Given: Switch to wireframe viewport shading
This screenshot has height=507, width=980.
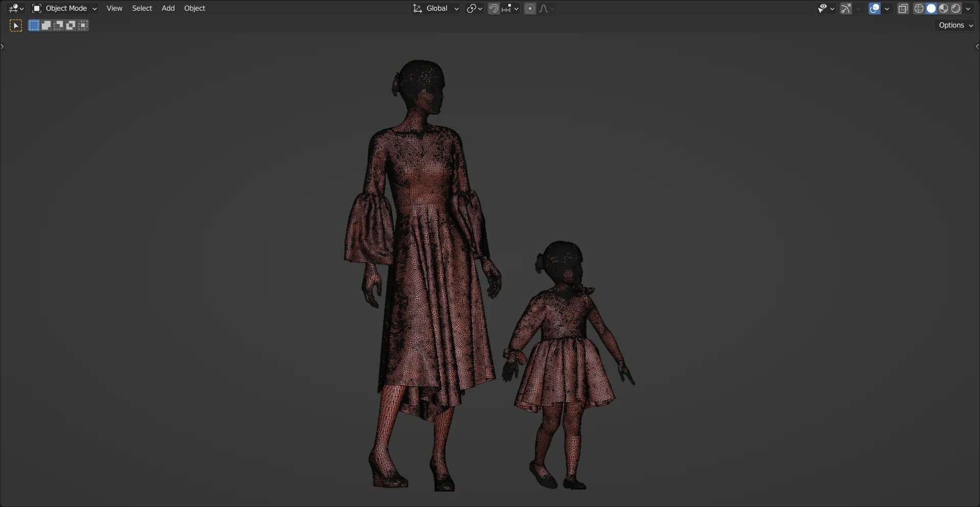Looking at the screenshot, I should (919, 8).
